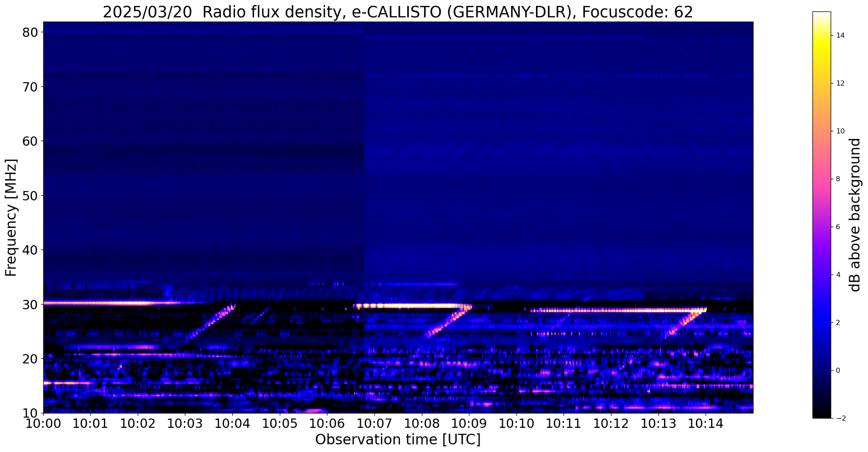Click the 10:10 time tick label
868x452 pixels.
[516, 423]
